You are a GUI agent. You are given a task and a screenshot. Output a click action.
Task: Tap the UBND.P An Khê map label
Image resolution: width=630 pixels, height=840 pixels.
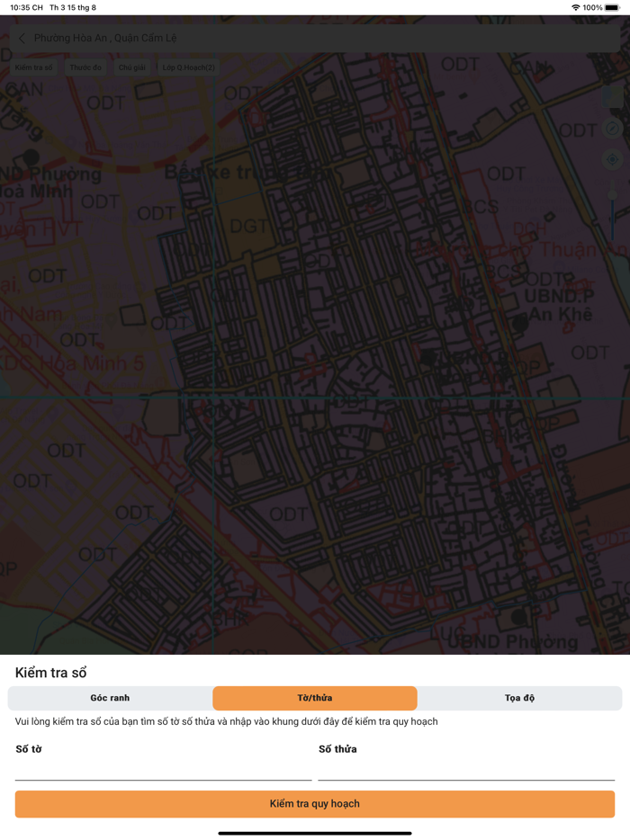tap(558, 305)
